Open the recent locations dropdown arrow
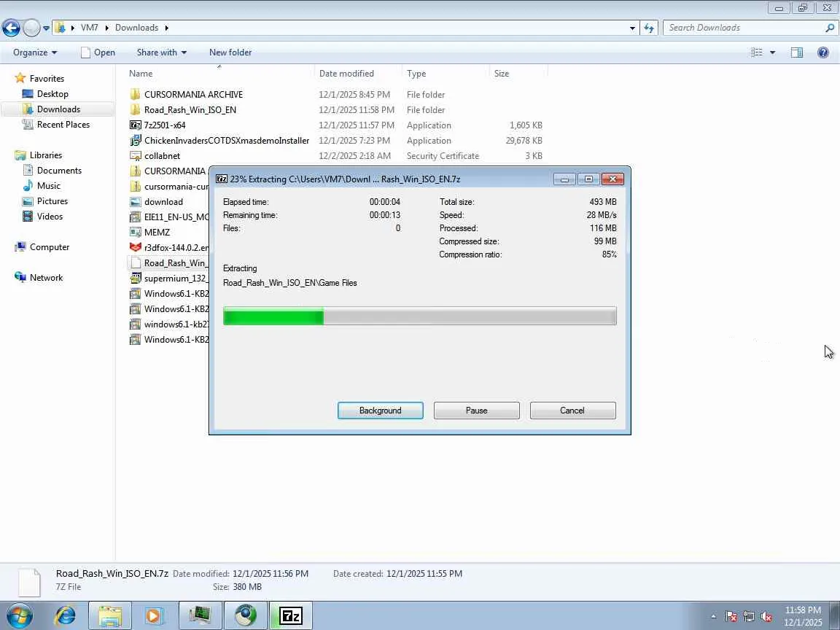The height and width of the screenshot is (630, 840). [x=46, y=28]
